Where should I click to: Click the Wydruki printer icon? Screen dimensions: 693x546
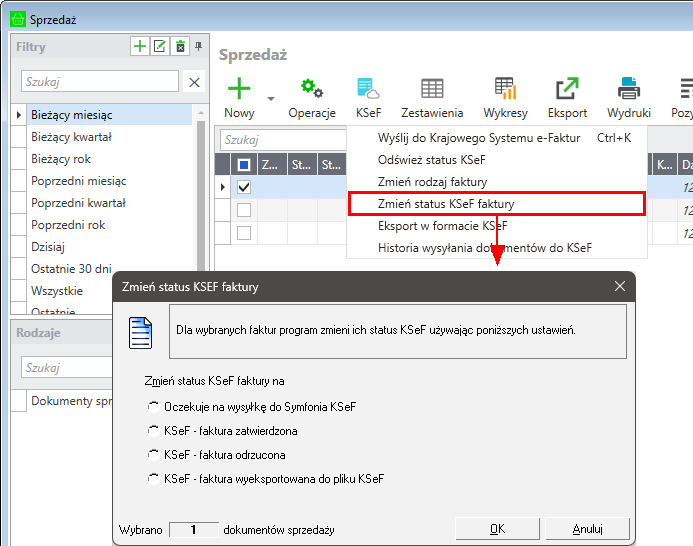pyautogui.click(x=628, y=89)
